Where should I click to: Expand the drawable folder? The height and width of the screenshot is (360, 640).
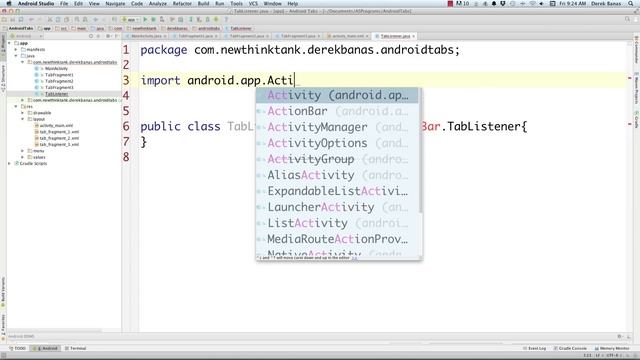point(23,113)
